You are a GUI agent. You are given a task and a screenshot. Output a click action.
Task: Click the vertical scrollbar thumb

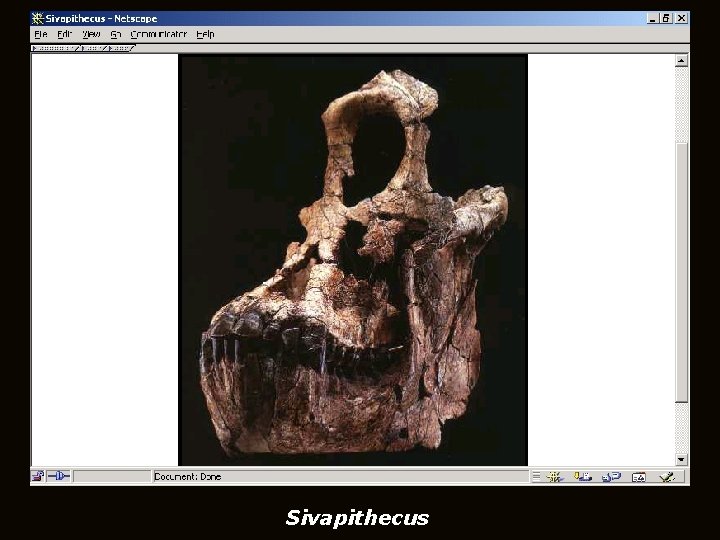(x=681, y=273)
